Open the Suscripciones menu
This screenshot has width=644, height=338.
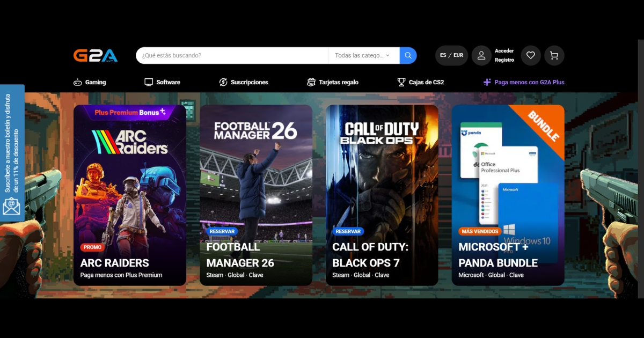244,82
